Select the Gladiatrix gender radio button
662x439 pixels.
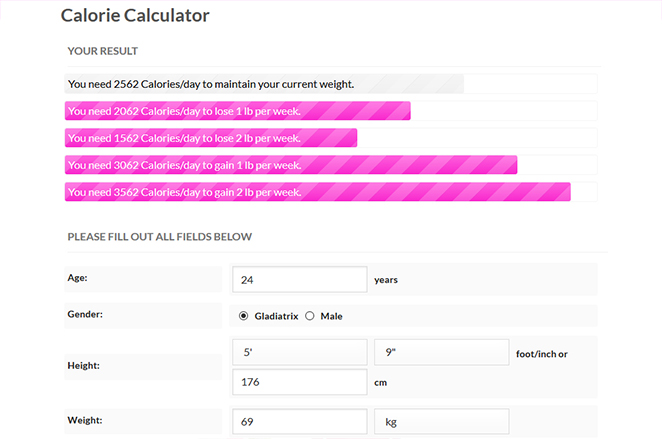[243, 316]
